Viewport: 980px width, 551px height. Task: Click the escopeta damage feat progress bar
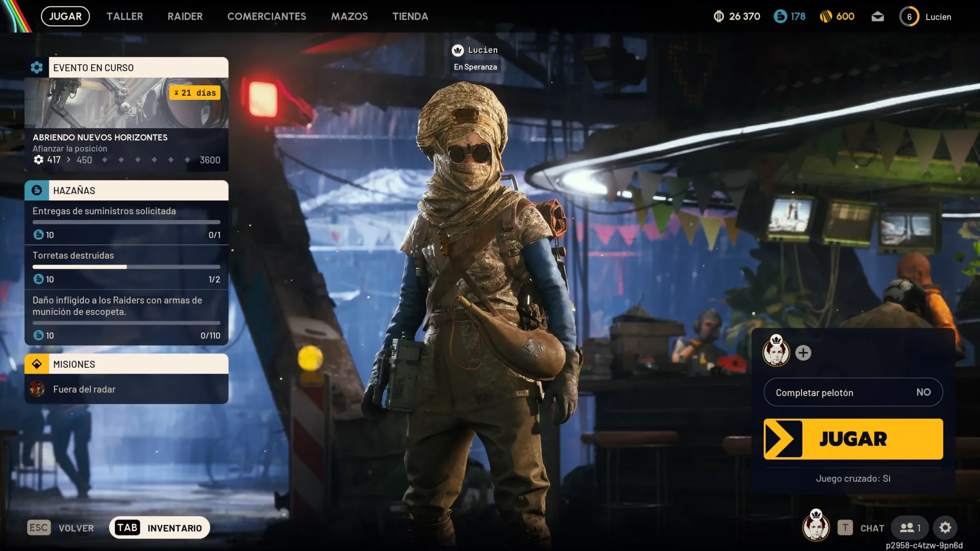126,323
